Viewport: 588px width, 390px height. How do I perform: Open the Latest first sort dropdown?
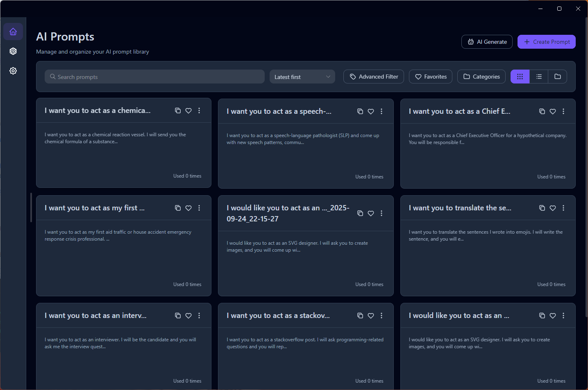pos(302,77)
